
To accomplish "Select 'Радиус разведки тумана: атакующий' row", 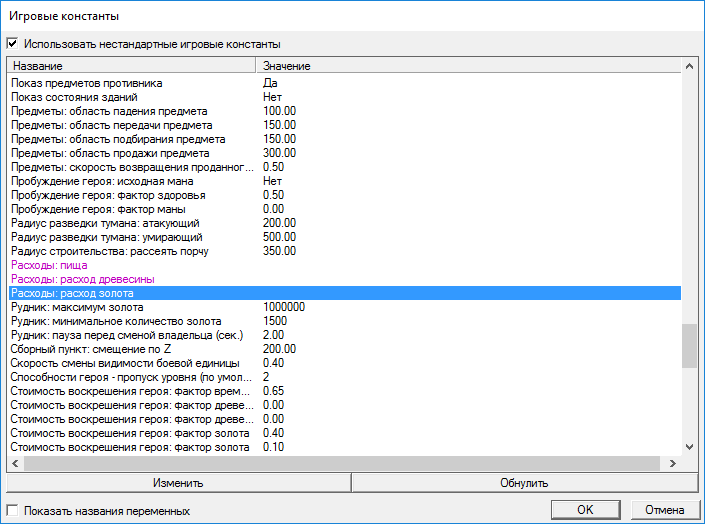I will (x=345, y=223).
